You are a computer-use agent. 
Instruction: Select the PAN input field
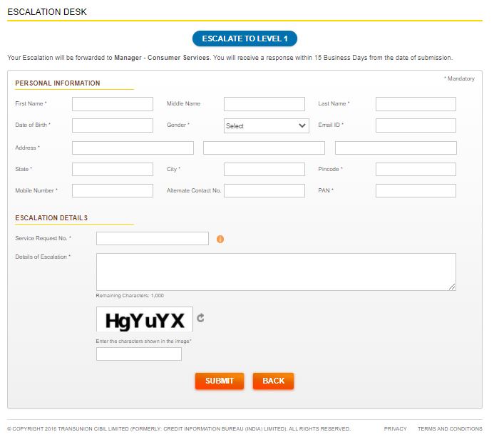pyautogui.click(x=416, y=190)
